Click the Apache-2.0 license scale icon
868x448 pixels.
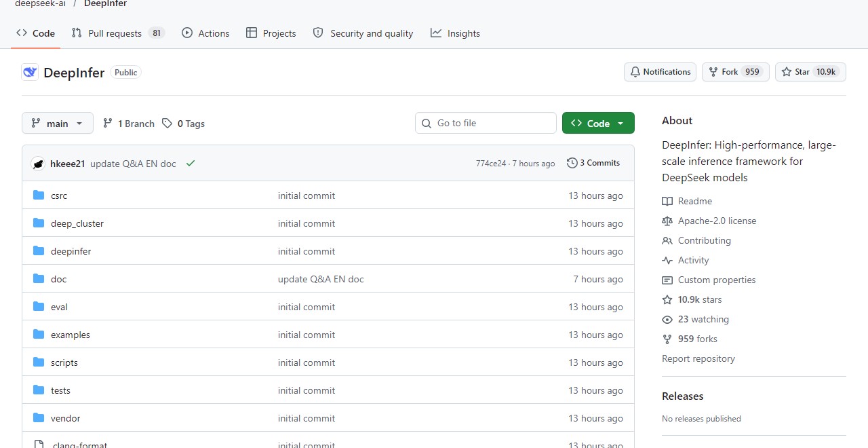coord(667,221)
